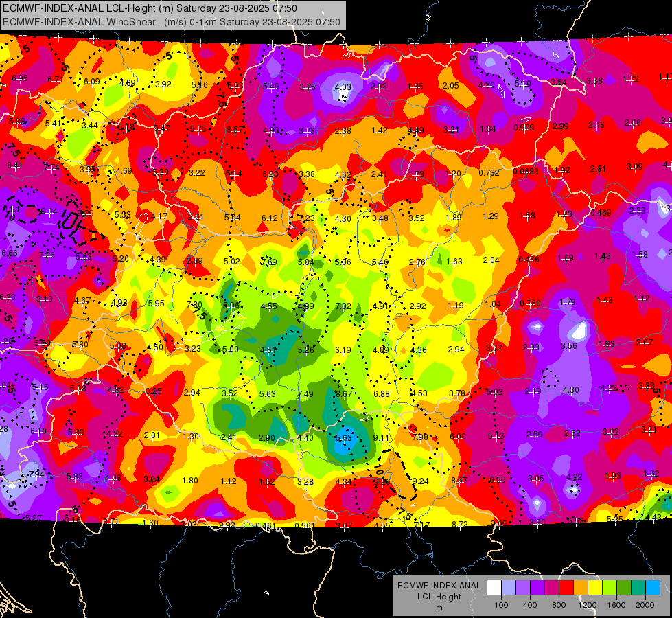The width and height of the screenshot is (672, 618).
Task: Click legend scale label '400'
Action: point(530,605)
